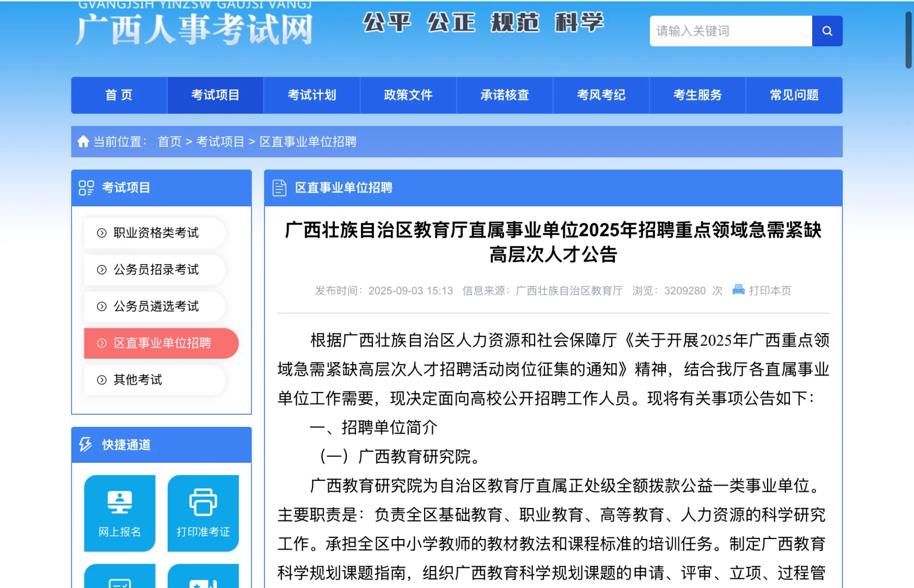Click the 公平 公正 规范 科学 slogan

click(x=483, y=23)
